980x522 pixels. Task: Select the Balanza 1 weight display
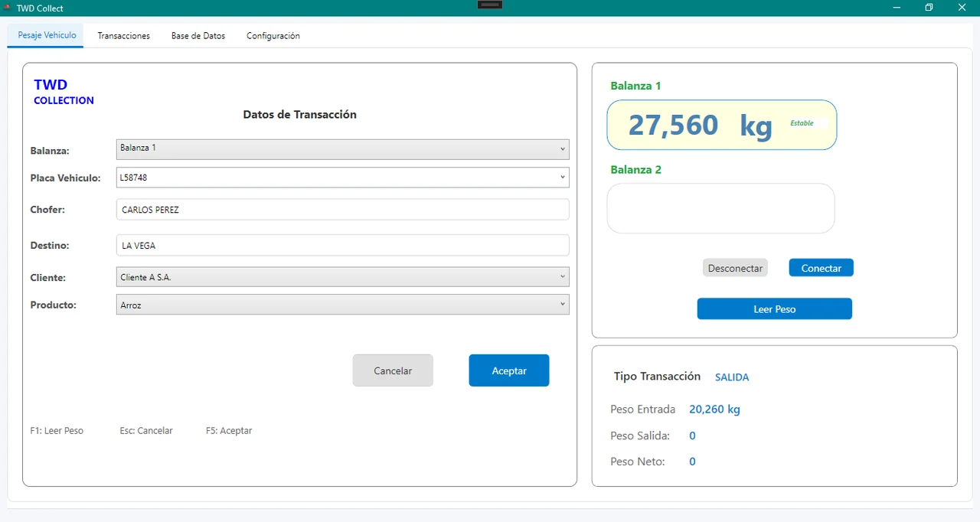[x=722, y=125]
